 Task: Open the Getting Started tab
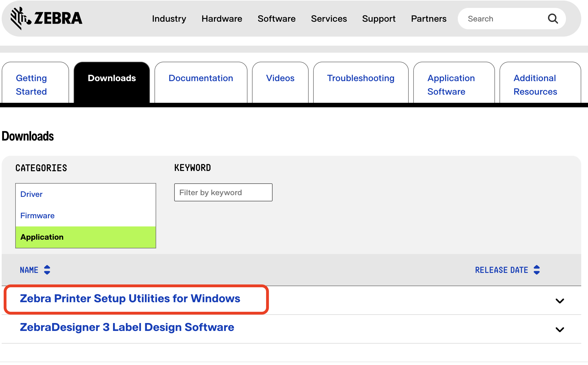coord(32,84)
